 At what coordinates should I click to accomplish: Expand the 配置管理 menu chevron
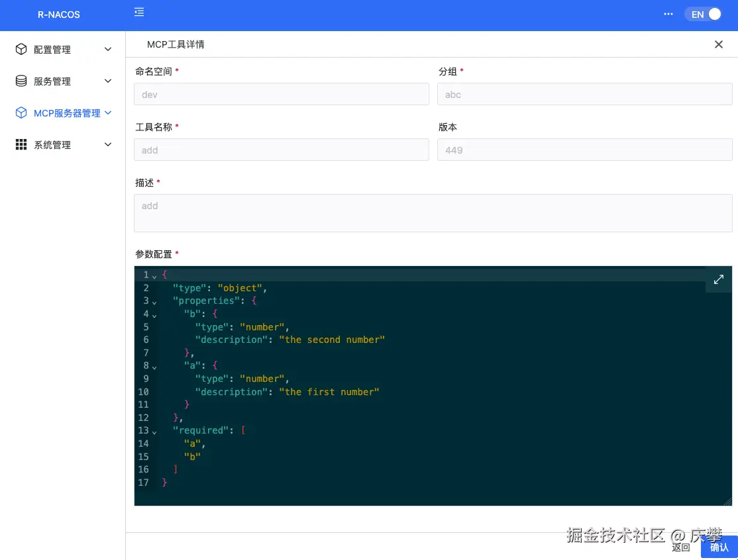pyautogui.click(x=108, y=50)
